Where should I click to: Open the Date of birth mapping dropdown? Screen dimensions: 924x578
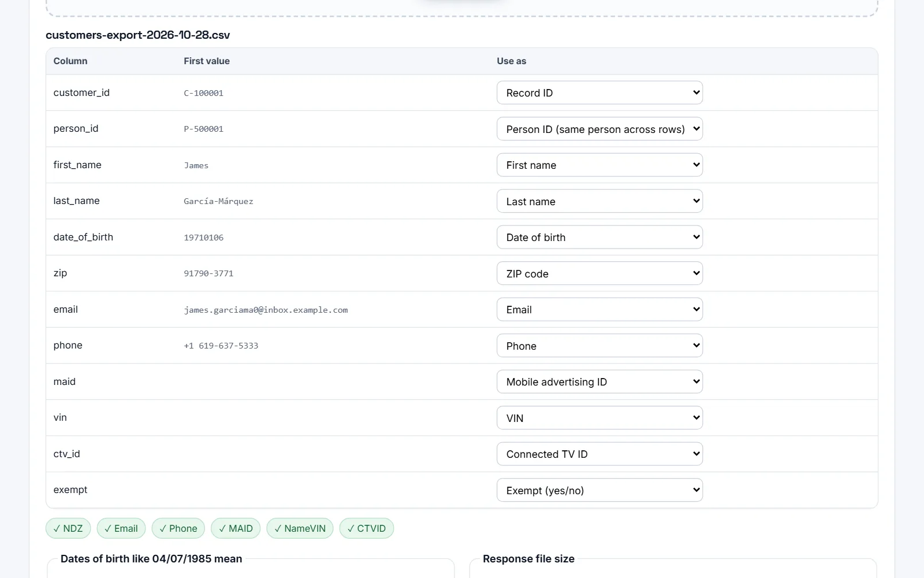coord(599,237)
